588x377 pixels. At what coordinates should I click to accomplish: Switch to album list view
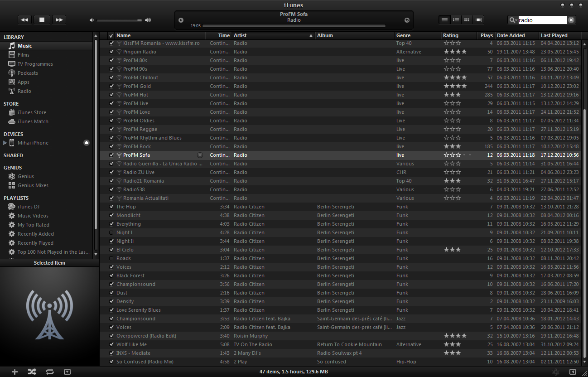tap(456, 19)
